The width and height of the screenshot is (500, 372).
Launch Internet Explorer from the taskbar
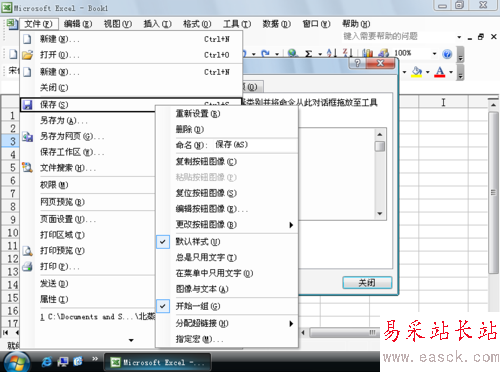47,362
